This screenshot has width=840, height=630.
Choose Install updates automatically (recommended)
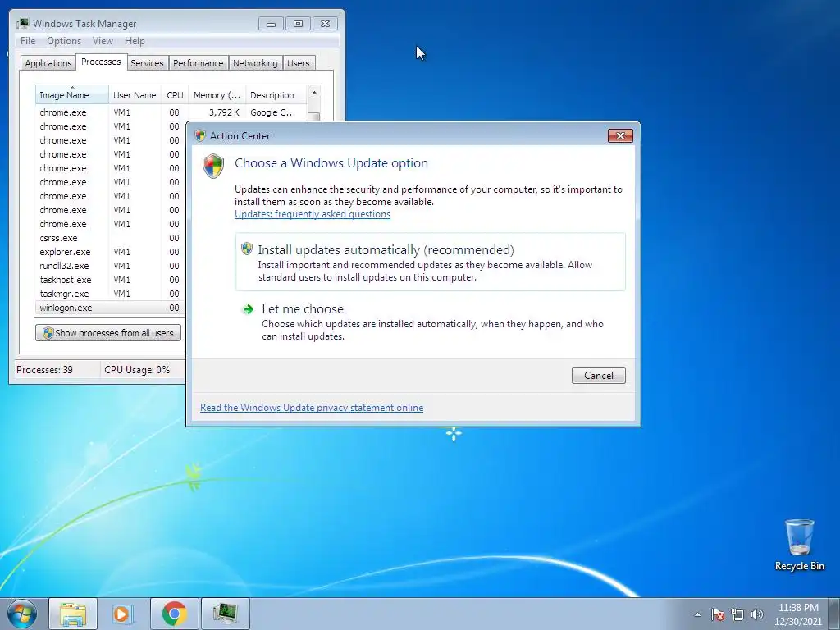pyautogui.click(x=430, y=262)
